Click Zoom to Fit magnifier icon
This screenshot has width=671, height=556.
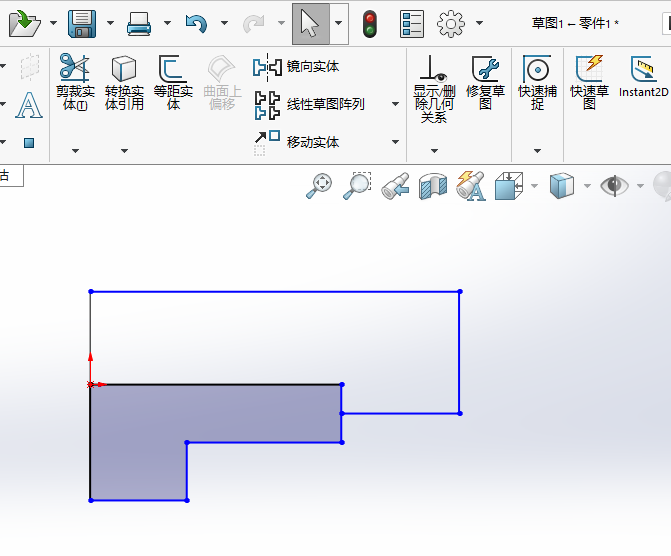pos(319,186)
